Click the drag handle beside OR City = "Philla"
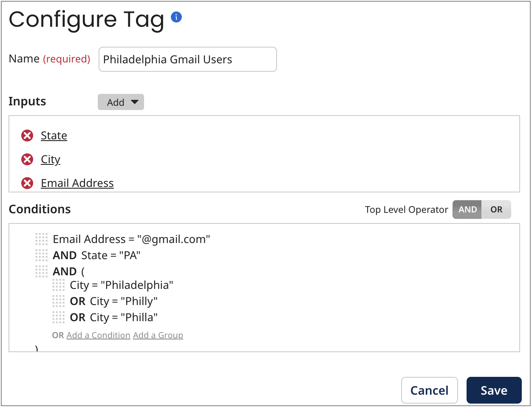The width and height of the screenshot is (532, 407). [59, 317]
